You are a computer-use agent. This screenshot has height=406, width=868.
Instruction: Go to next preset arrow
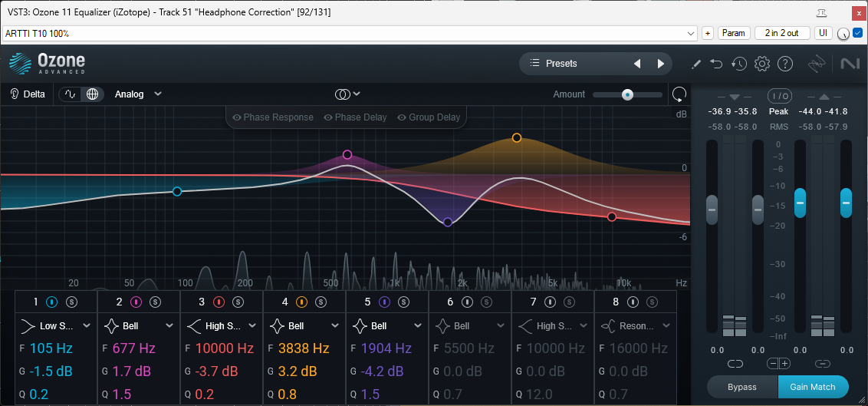pos(660,64)
